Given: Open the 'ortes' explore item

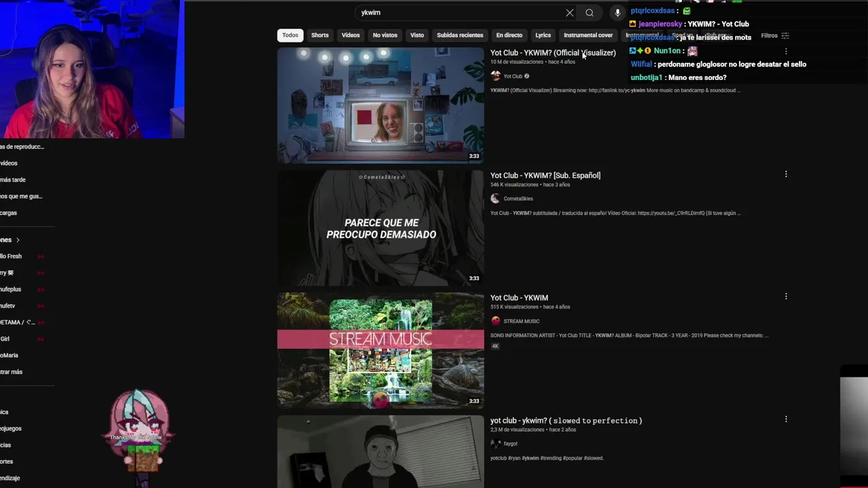Looking at the screenshot, I should click(7, 462).
